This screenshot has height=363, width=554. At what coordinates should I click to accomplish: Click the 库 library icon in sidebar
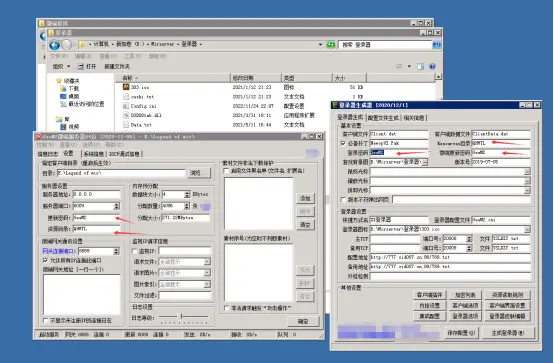click(59, 119)
